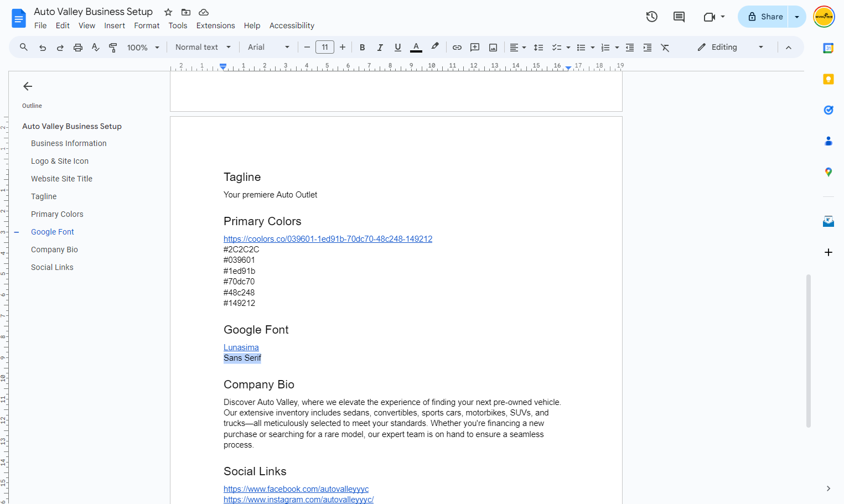The image size is (844, 504).
Task: Close the document outline panel
Action: pos(28,86)
